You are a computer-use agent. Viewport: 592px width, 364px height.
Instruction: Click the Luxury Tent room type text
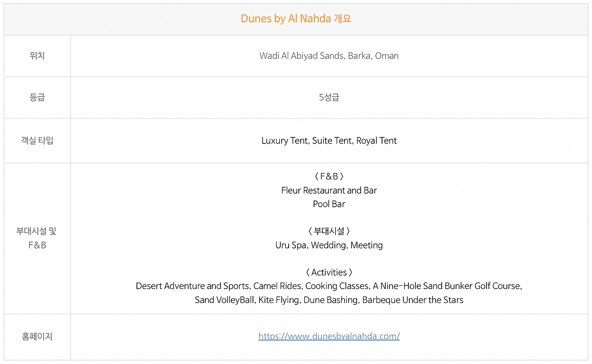point(284,141)
